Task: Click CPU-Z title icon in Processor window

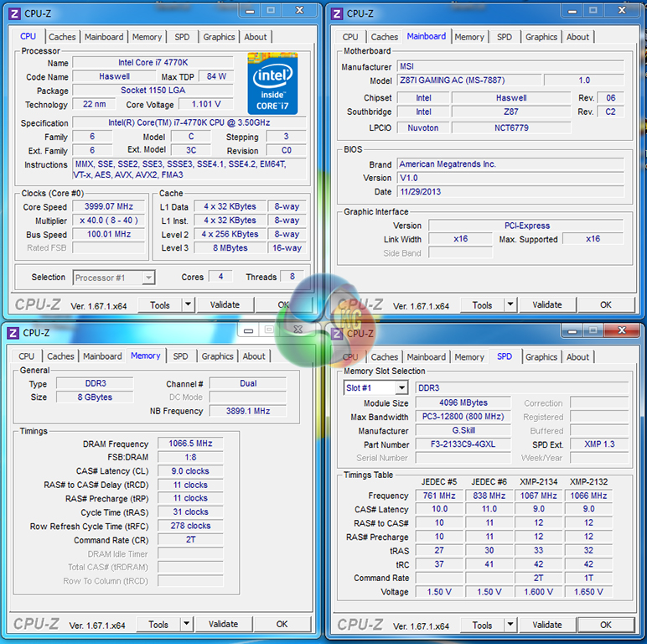Action: click(13, 13)
